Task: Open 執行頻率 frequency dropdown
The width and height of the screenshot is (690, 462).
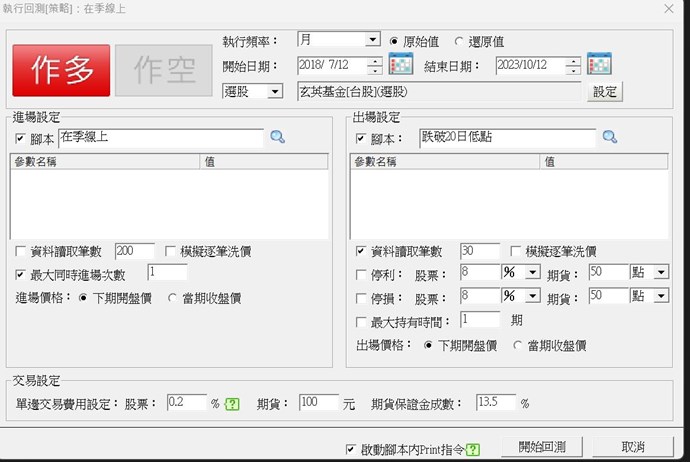Action: point(373,40)
